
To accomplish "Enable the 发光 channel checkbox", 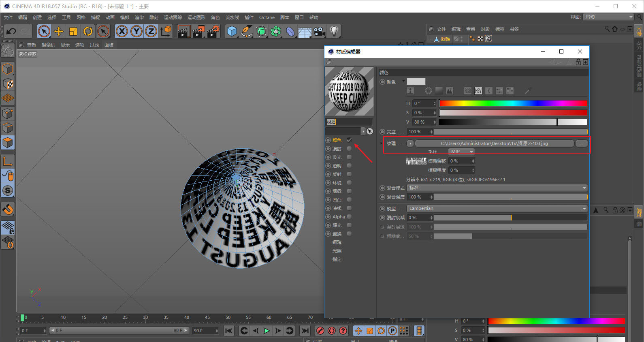I will pos(350,157).
